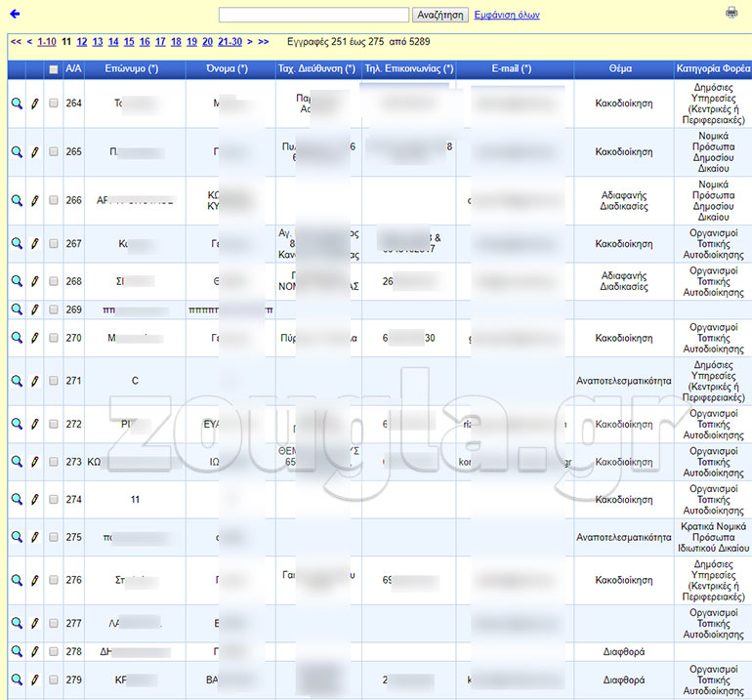This screenshot has width=752, height=700.
Task: View details of record 270 with magnifier
Action: [17, 338]
